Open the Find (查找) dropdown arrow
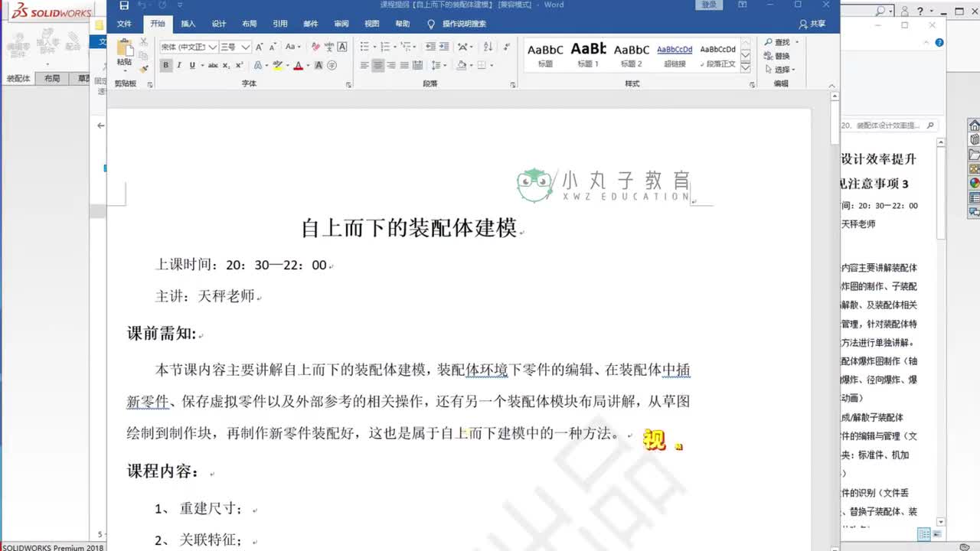 point(798,42)
